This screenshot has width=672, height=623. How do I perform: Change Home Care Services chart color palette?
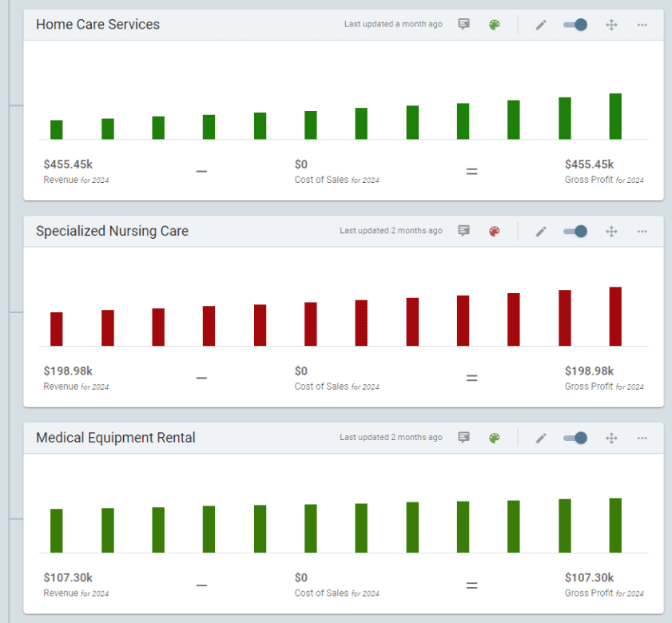click(494, 25)
